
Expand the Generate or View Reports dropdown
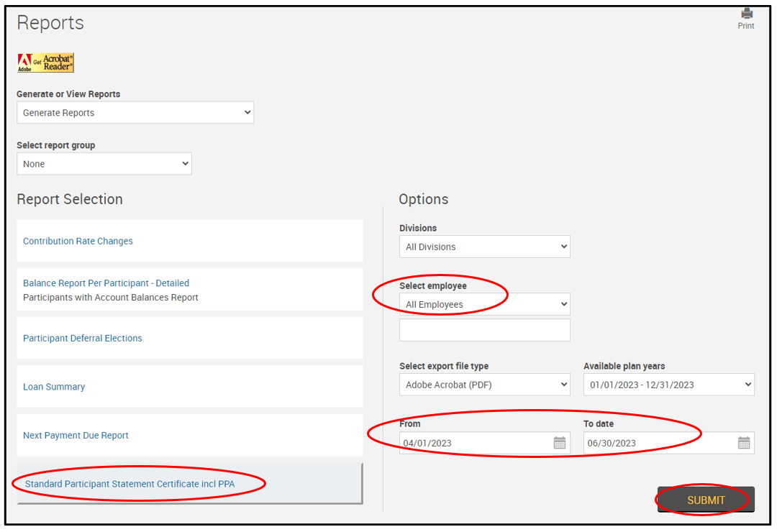[x=135, y=113]
